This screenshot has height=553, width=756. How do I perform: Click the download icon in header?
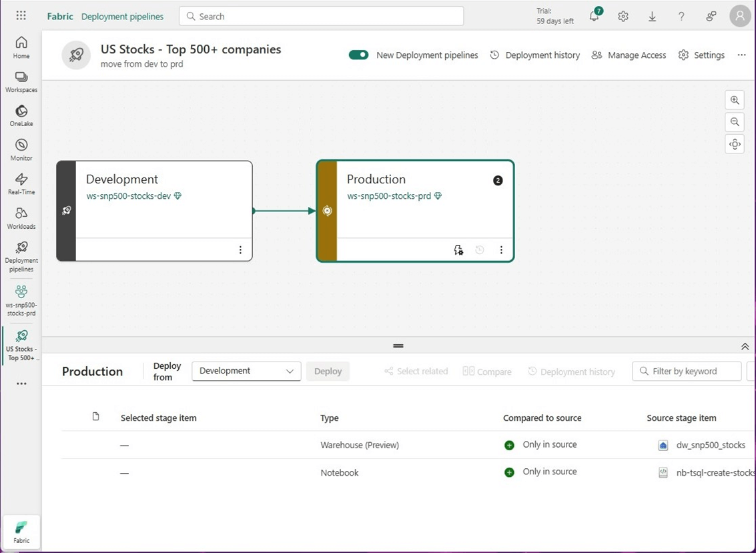pos(652,17)
